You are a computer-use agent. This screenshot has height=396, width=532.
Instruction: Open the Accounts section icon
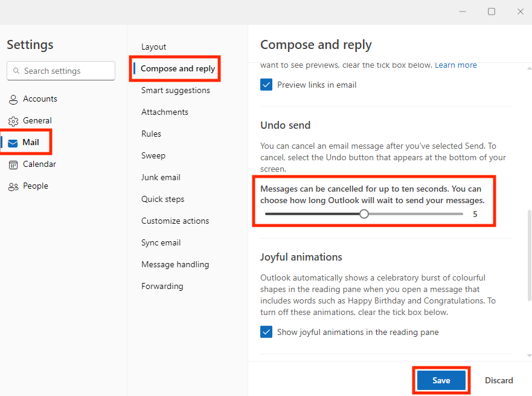click(13, 99)
